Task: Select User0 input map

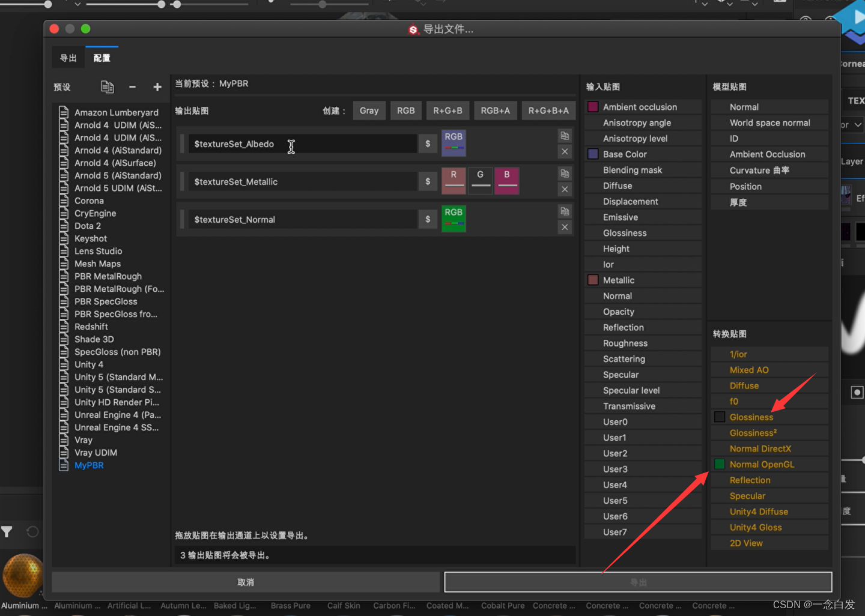Action: [x=643, y=422]
